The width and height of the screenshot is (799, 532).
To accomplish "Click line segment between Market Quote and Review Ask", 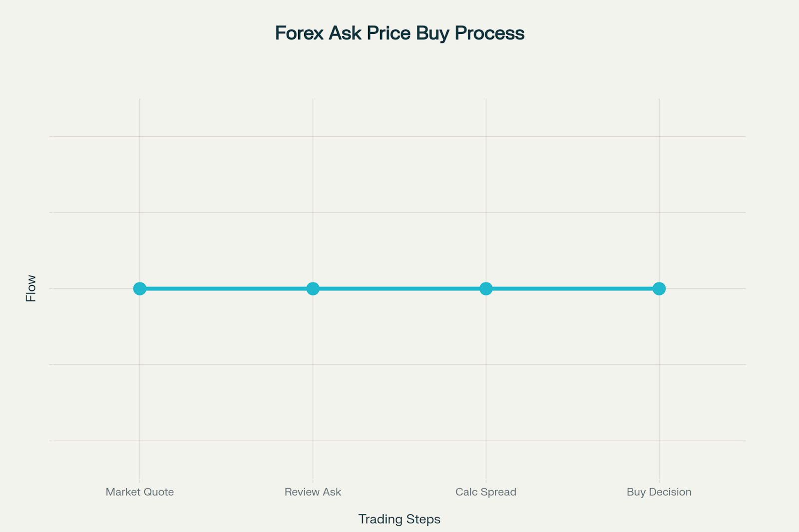I will coord(226,288).
